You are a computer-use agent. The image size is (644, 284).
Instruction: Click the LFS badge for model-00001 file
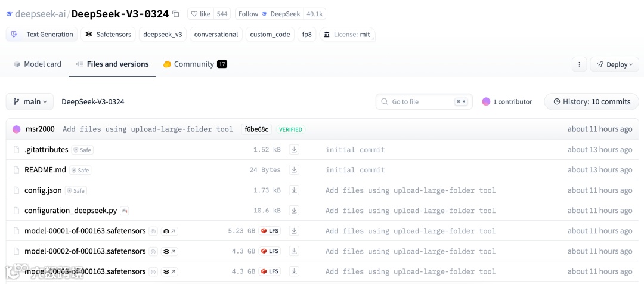tap(270, 231)
